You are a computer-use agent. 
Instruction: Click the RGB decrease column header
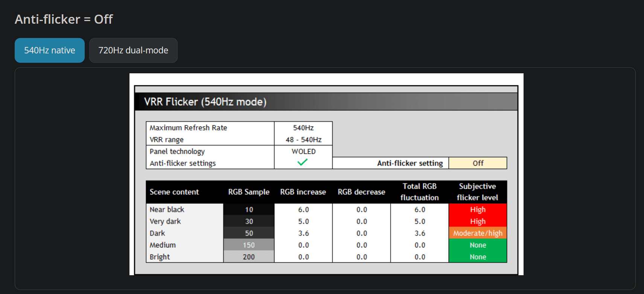361,192
